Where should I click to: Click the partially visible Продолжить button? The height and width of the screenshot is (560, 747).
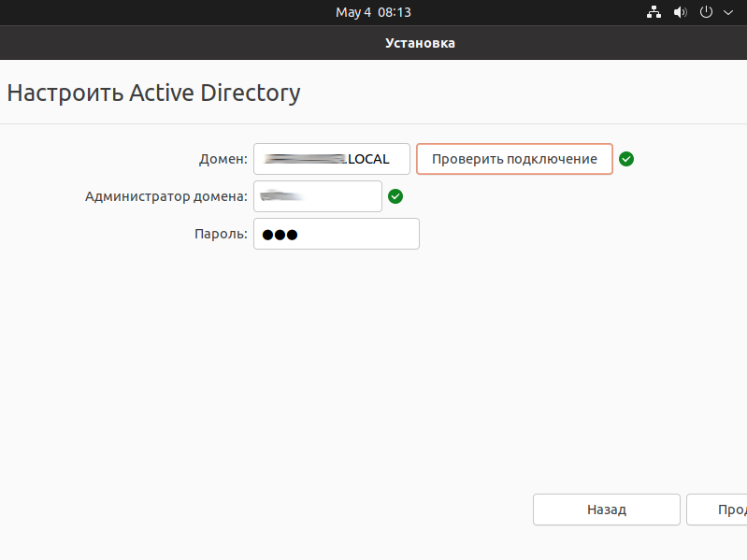pos(717,510)
